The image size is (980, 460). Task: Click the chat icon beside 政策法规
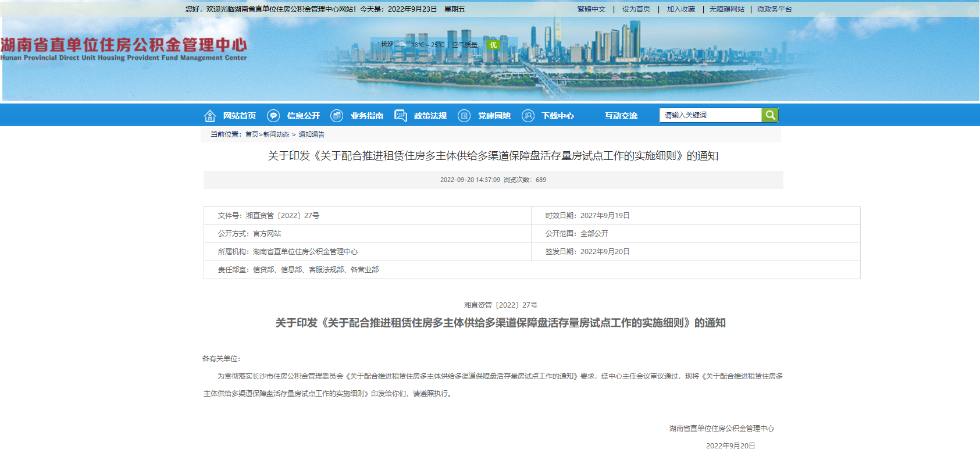(x=400, y=116)
